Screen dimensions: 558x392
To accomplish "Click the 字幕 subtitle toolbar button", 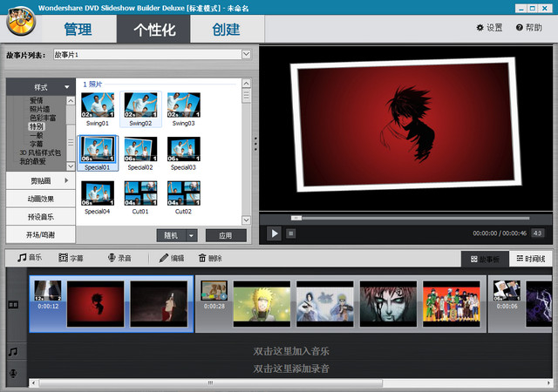I will pyautogui.click(x=71, y=259).
